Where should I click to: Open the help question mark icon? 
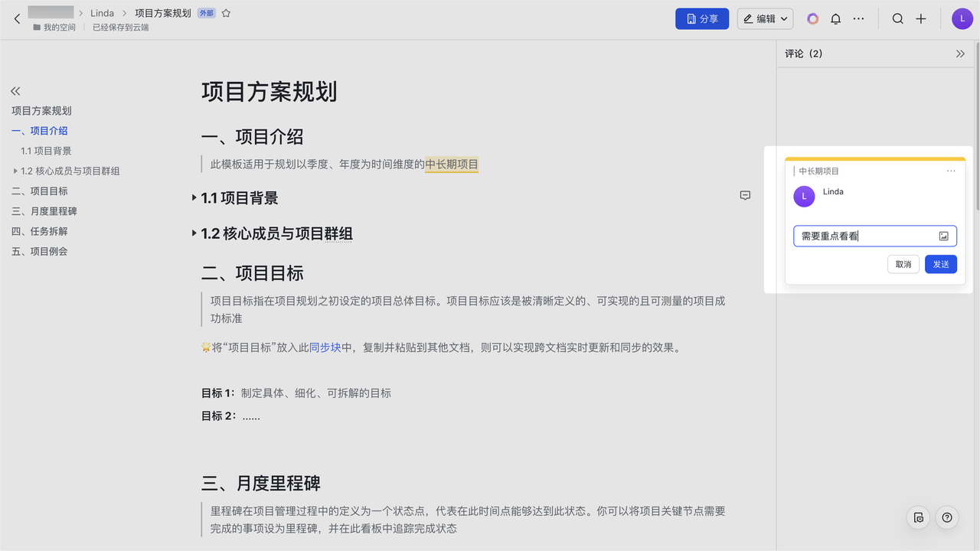pos(947,518)
